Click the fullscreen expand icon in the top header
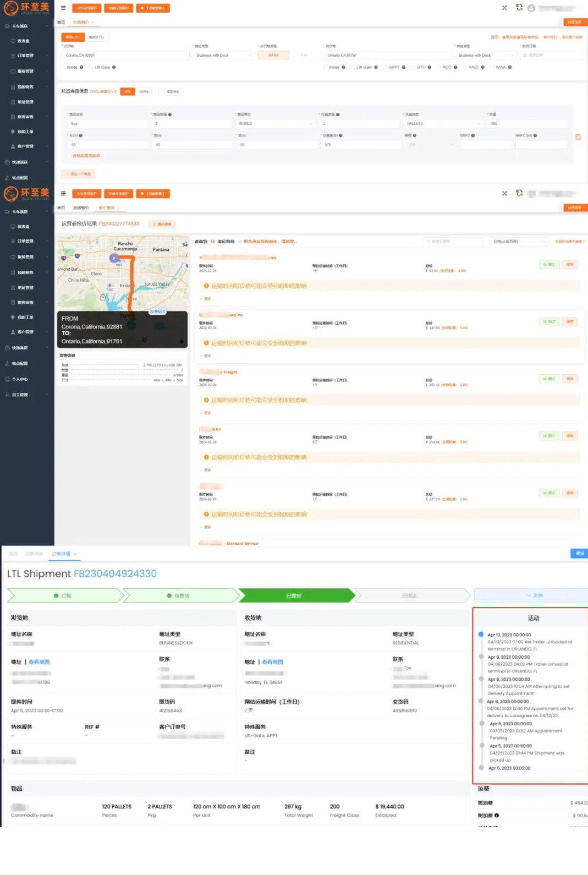The width and height of the screenshot is (588, 875). pyautogui.click(x=504, y=8)
